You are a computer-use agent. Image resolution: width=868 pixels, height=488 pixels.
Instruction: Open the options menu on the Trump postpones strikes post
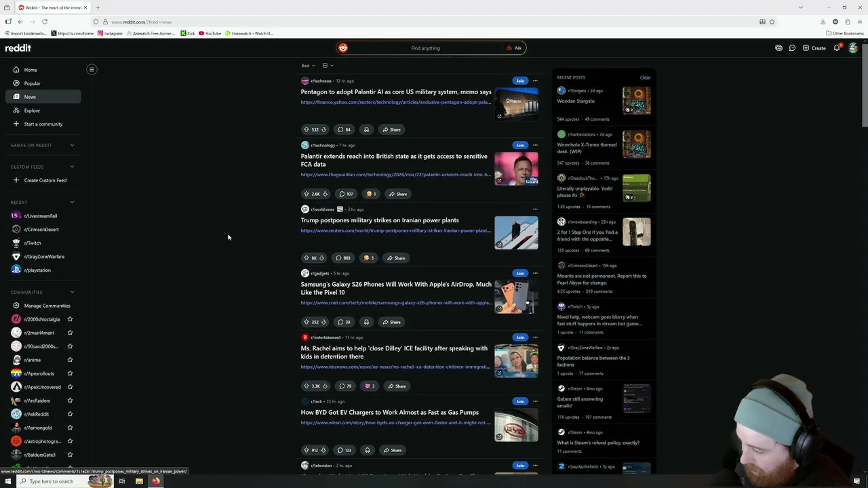coord(535,209)
